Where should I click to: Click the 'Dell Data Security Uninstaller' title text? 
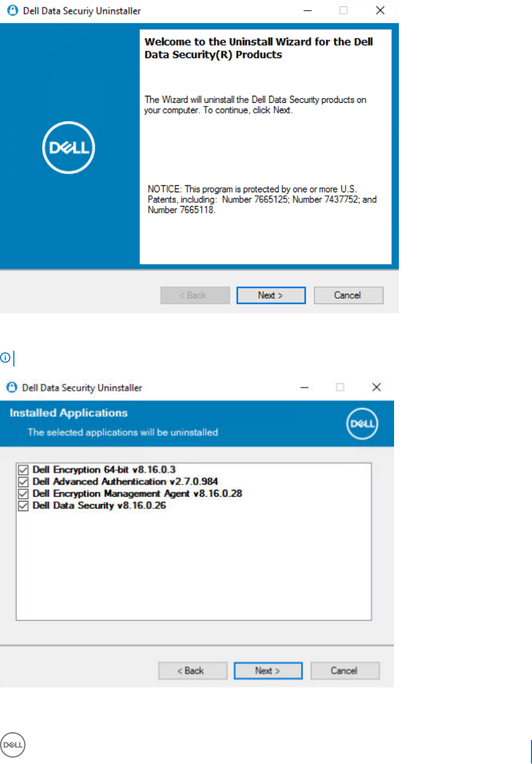pyautogui.click(x=82, y=388)
